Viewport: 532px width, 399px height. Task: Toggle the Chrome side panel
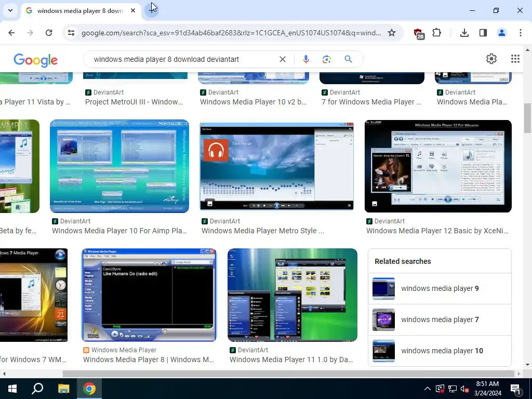483,33
